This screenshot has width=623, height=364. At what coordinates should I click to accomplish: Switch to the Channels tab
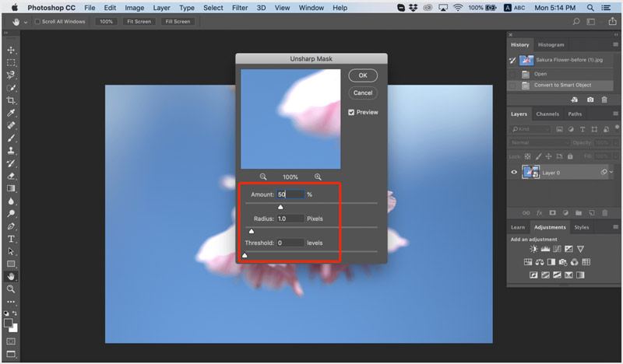pyautogui.click(x=547, y=114)
